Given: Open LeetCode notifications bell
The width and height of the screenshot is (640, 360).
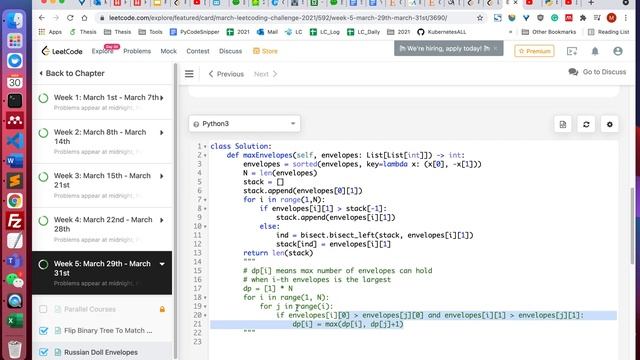Looking at the screenshot, I should point(595,51).
